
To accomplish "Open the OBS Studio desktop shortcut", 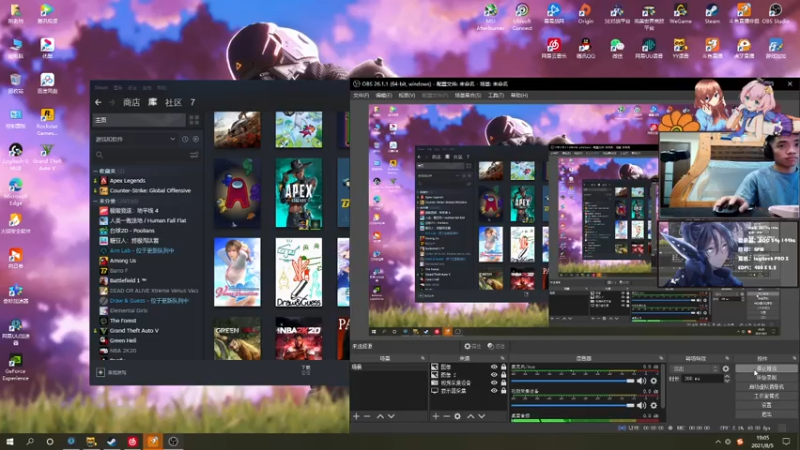I will click(x=775, y=14).
